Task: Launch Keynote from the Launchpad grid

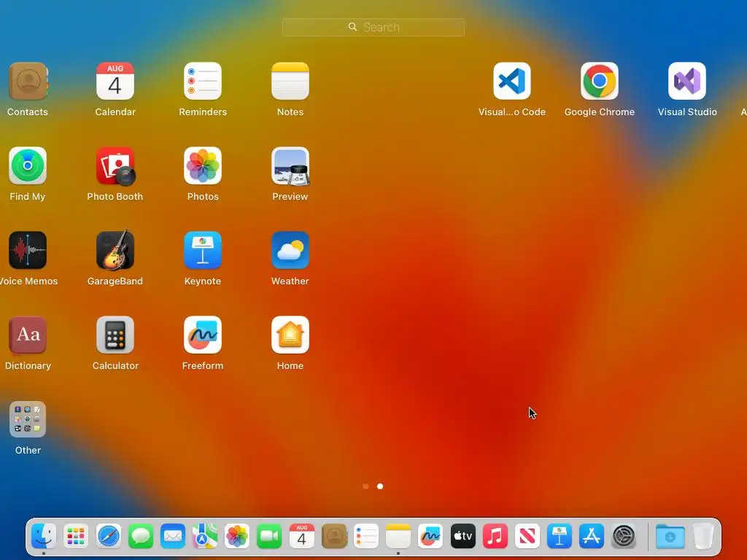Action: pyautogui.click(x=203, y=250)
